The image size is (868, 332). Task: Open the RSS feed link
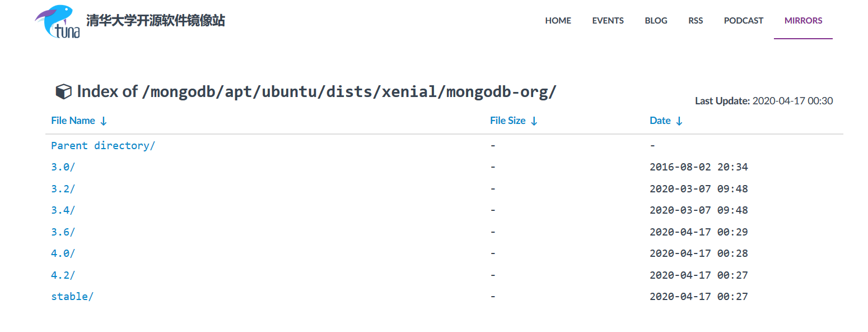[696, 20]
